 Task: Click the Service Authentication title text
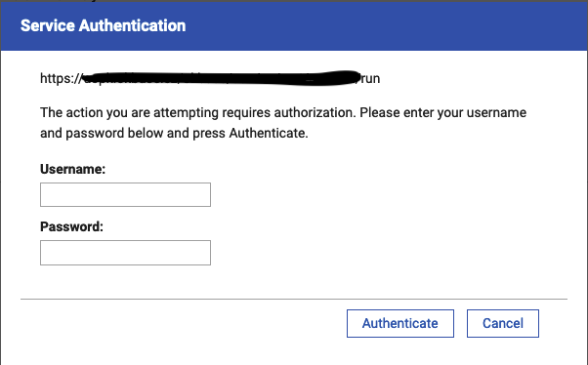coord(104,25)
